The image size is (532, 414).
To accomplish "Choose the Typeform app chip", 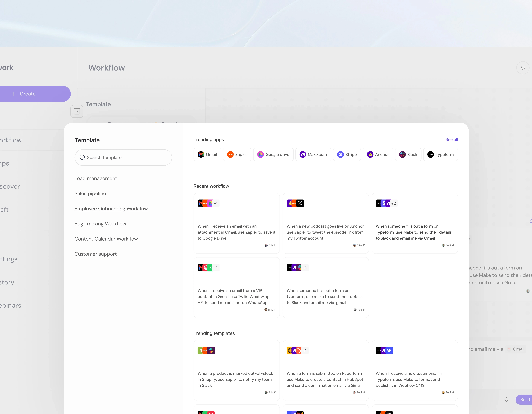I will tap(440, 155).
